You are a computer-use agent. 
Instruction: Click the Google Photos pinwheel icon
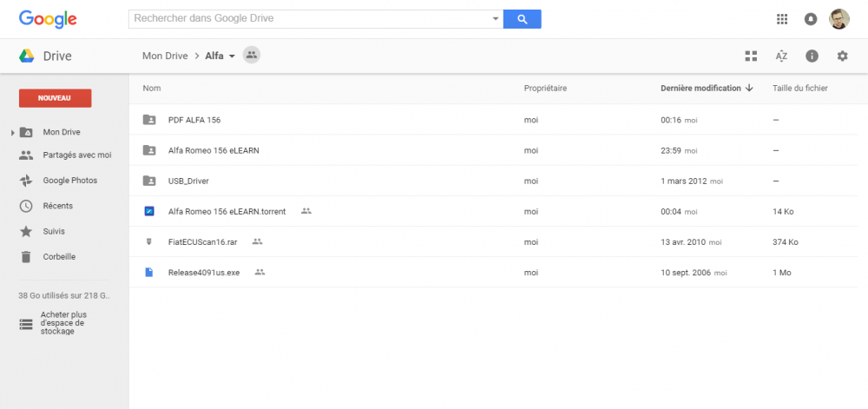pyautogui.click(x=26, y=181)
